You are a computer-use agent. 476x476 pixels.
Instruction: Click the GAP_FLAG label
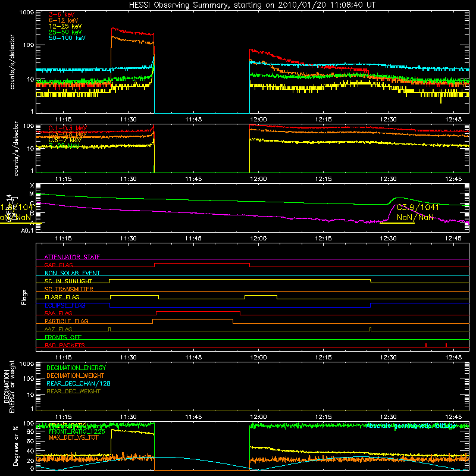(x=58, y=265)
